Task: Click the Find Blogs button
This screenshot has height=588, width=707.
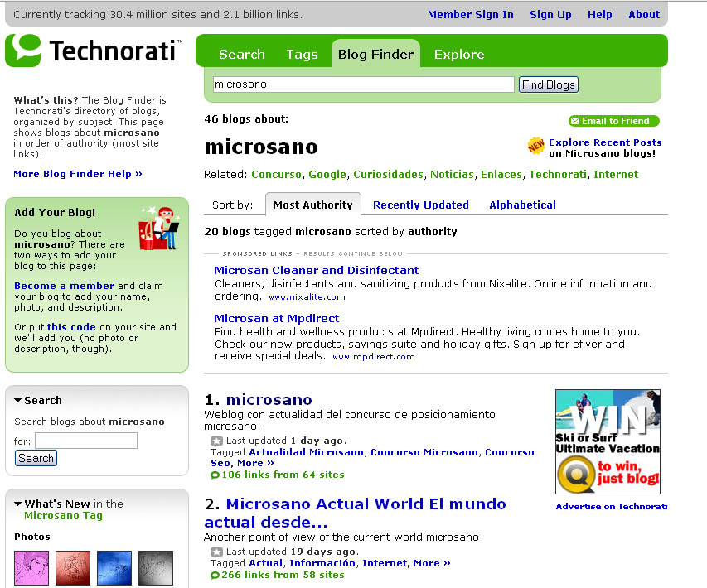Action: click(x=549, y=84)
